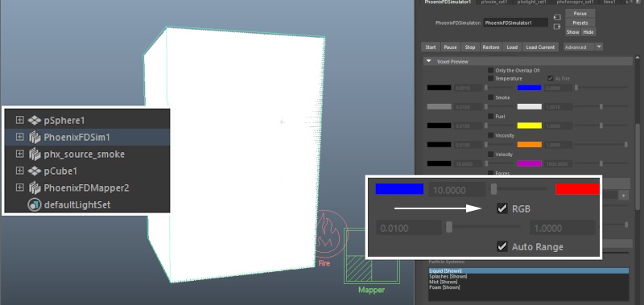
Task: Click the Start simulation button
Action: click(431, 47)
